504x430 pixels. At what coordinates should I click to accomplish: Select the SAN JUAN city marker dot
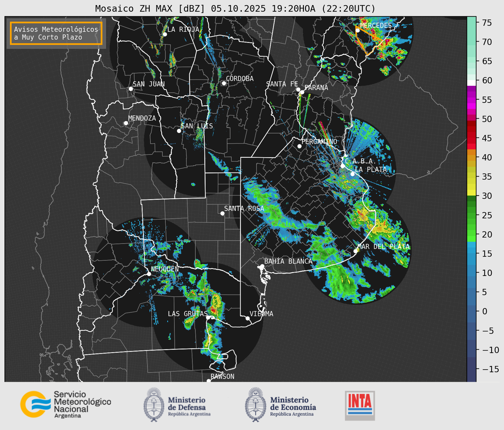click(131, 89)
